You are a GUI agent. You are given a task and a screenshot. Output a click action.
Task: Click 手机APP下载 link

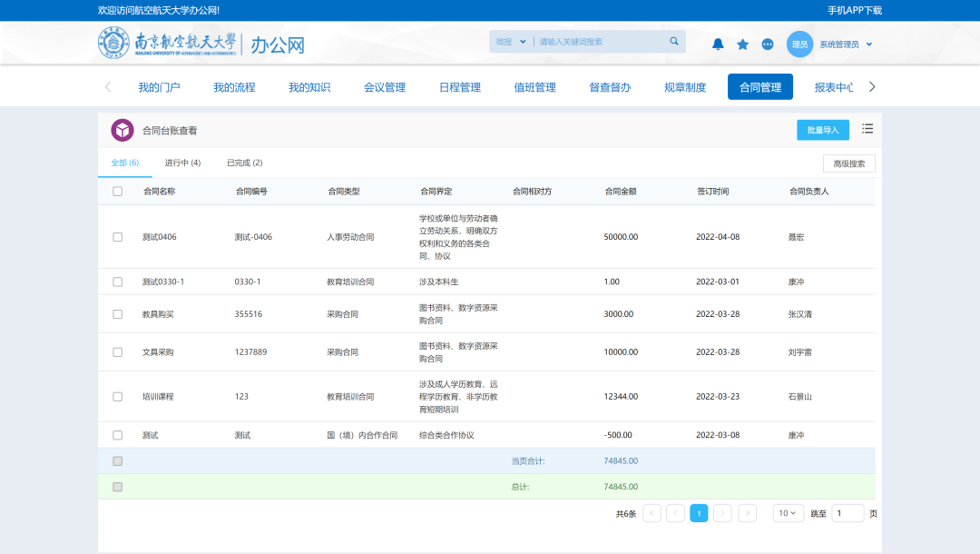pyautogui.click(x=855, y=10)
